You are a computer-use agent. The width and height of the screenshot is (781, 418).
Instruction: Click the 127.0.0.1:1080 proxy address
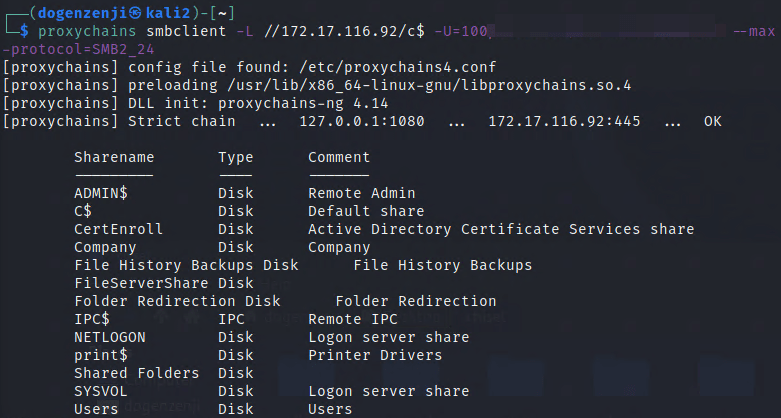pos(362,121)
